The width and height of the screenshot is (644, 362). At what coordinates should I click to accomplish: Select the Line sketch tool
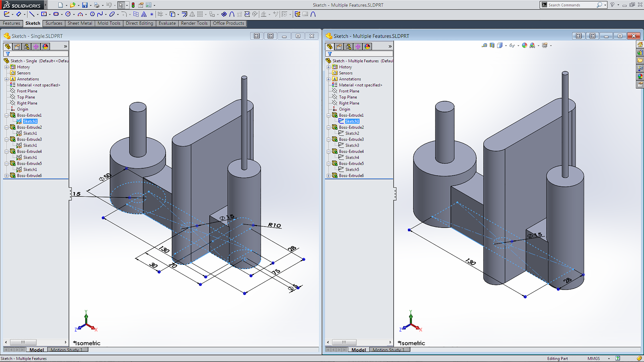pyautogui.click(x=32, y=14)
